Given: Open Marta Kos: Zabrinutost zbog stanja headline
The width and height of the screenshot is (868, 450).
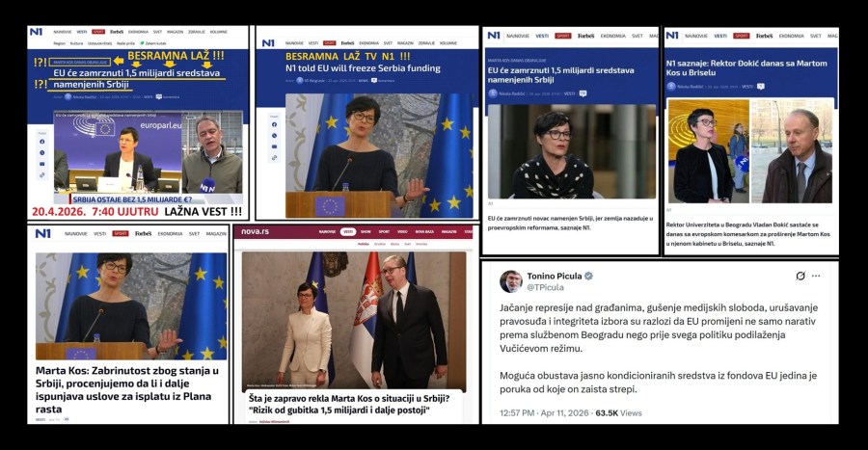Looking at the screenshot, I should pos(127,389).
